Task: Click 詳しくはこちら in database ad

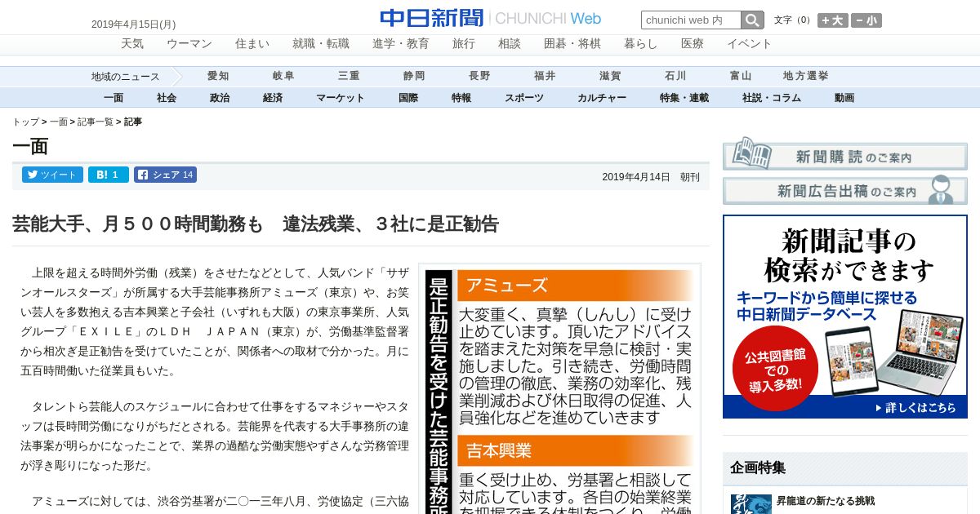Action: [915, 407]
